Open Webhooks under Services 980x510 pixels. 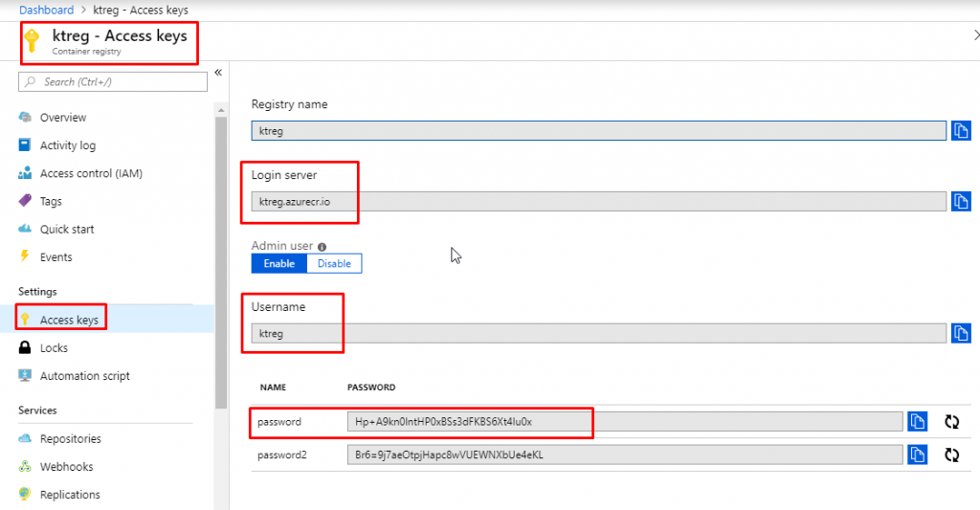(x=66, y=467)
